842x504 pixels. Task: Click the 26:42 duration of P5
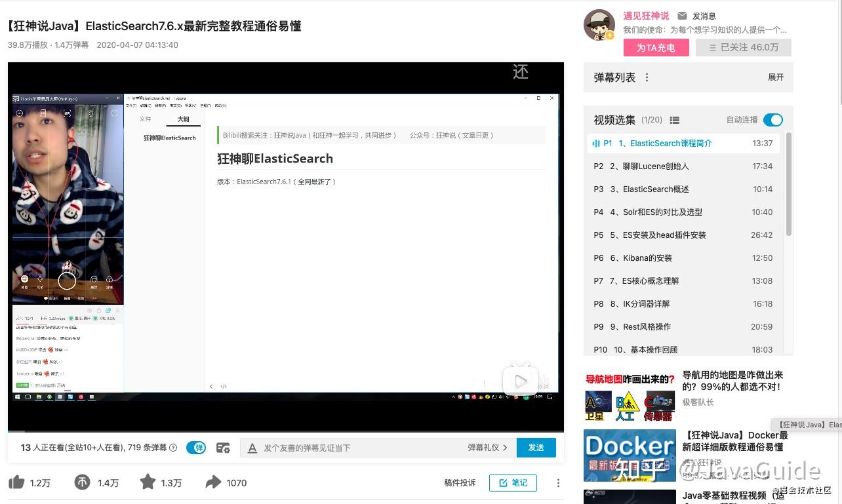[x=762, y=235]
